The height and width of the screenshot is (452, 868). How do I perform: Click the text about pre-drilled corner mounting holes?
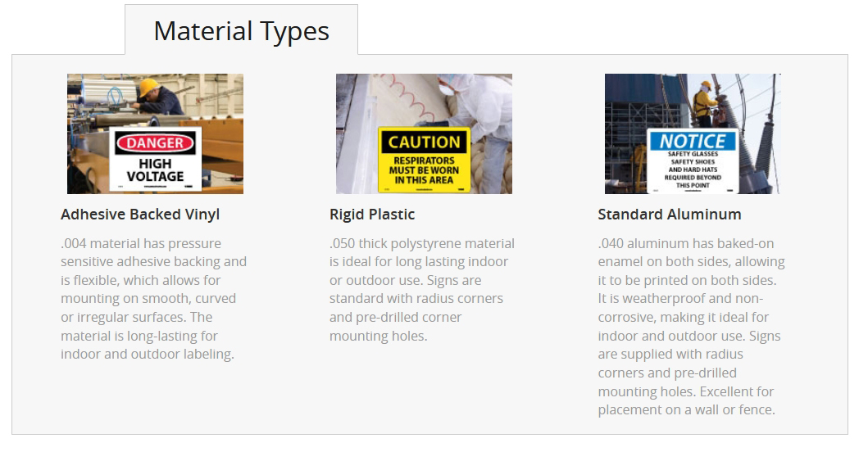click(x=395, y=327)
